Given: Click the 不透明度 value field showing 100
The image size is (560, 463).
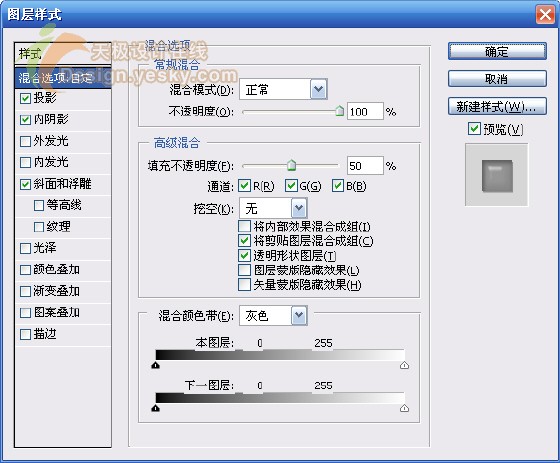Looking at the screenshot, I should 365,111.
